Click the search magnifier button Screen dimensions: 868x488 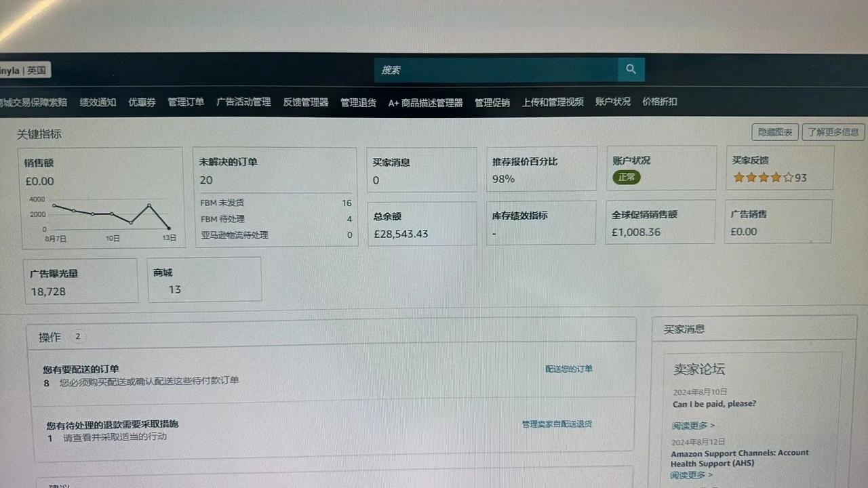click(x=631, y=69)
